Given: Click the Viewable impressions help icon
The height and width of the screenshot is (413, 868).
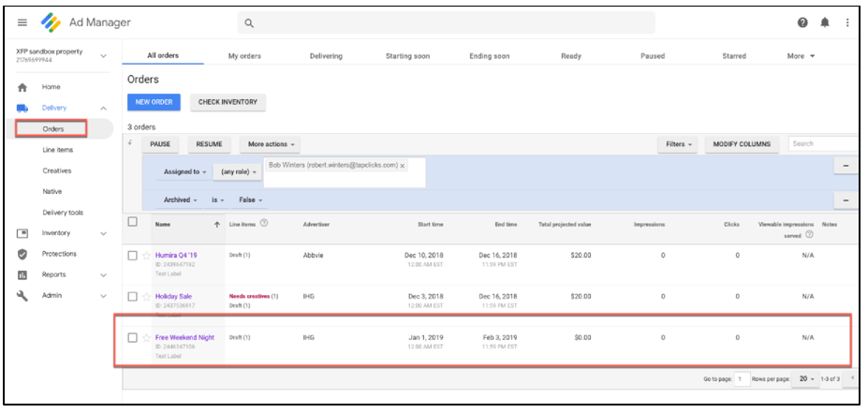Looking at the screenshot, I should click(x=809, y=235).
